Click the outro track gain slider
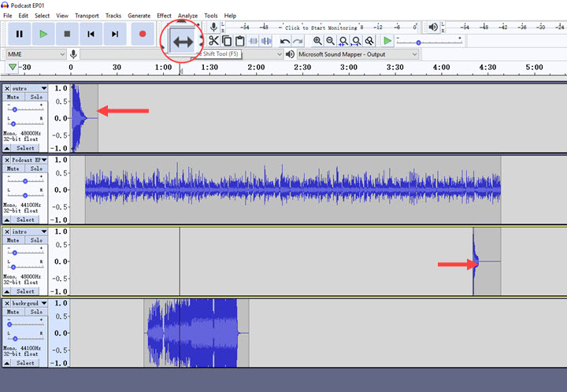 (16, 109)
